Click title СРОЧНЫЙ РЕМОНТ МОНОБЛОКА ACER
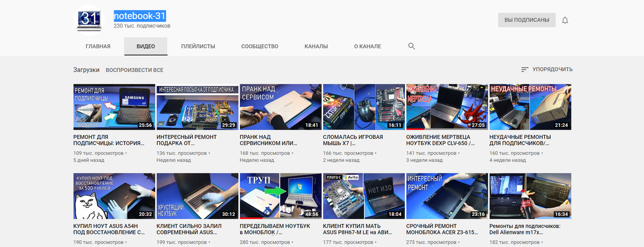This screenshot has width=644, height=247. (441, 229)
